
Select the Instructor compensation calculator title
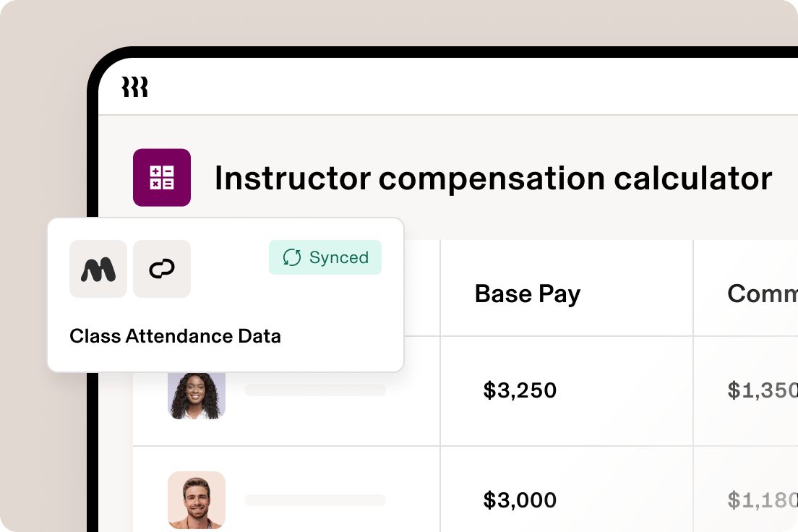(494, 178)
